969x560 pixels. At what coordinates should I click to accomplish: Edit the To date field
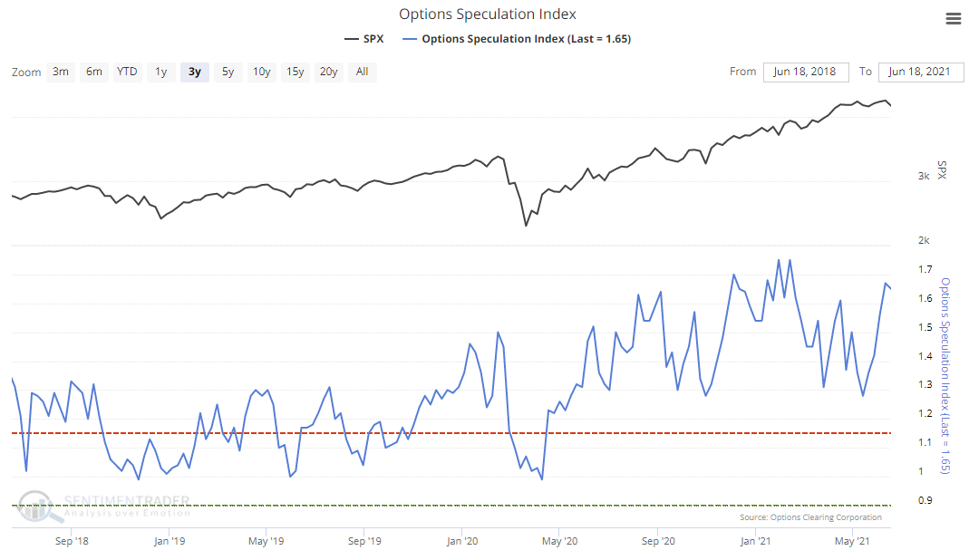[x=921, y=72]
